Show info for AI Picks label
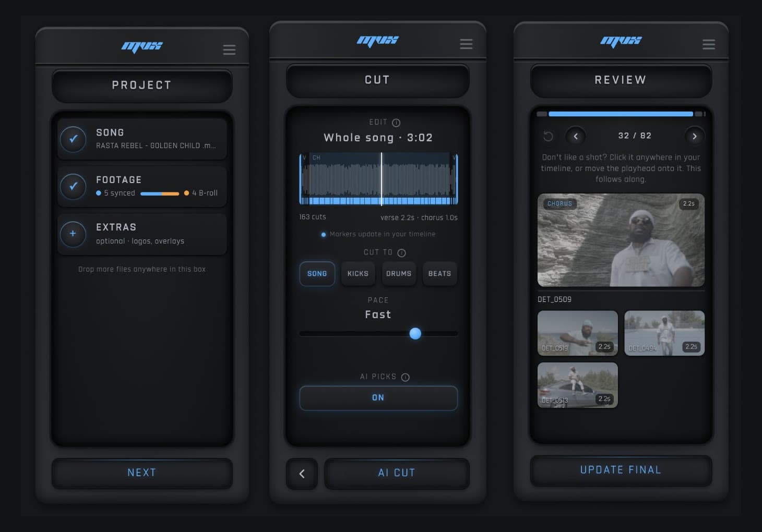 coord(406,377)
